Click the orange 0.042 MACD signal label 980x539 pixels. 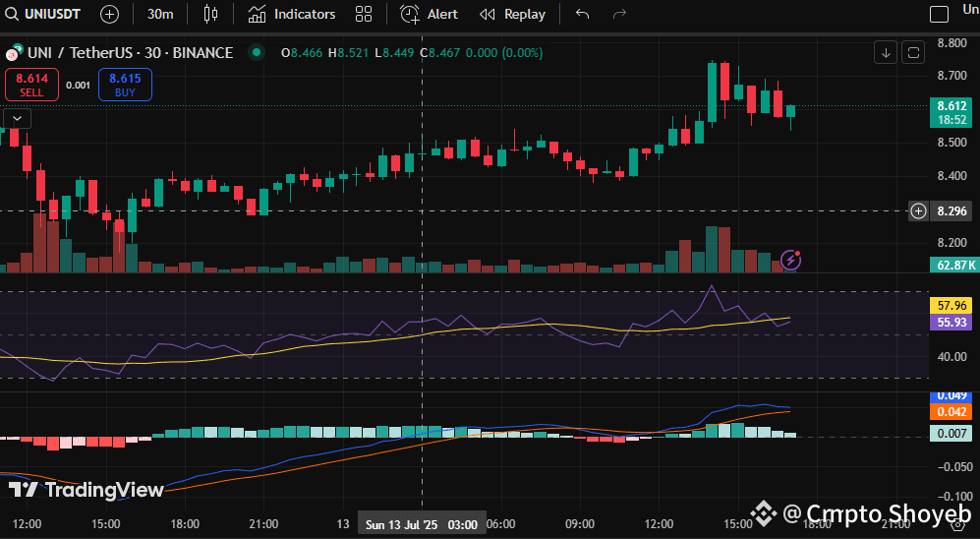pyautogui.click(x=951, y=411)
